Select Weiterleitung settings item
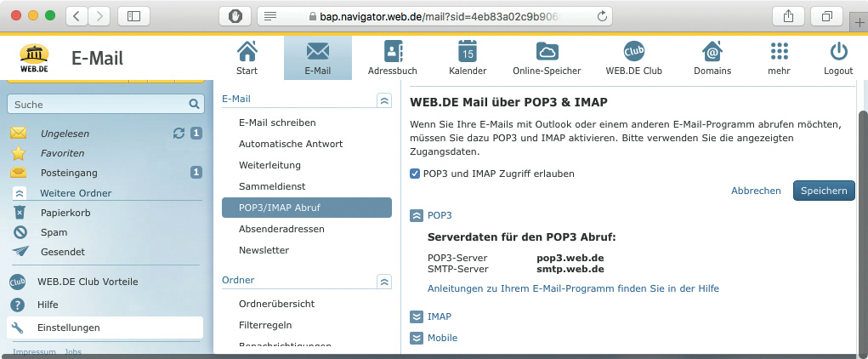 pos(269,164)
